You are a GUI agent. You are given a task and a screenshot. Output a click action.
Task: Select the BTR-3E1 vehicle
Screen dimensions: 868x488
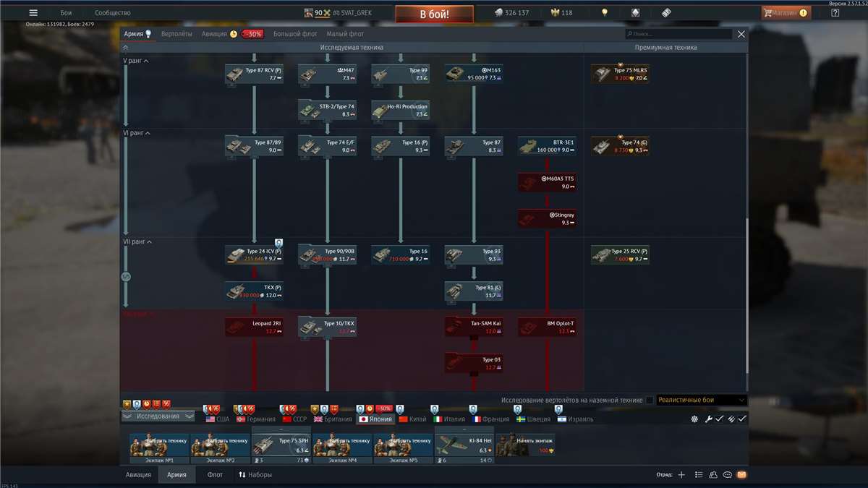(547, 146)
